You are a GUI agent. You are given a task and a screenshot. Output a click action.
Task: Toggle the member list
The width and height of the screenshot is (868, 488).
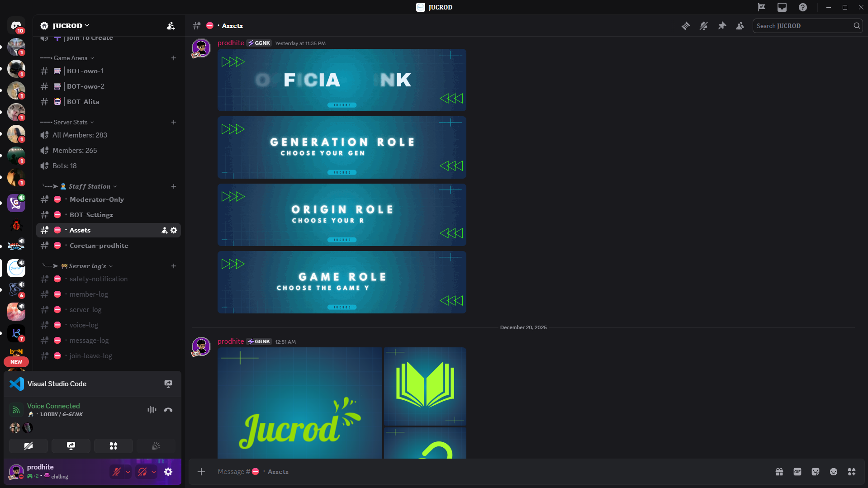(x=740, y=26)
